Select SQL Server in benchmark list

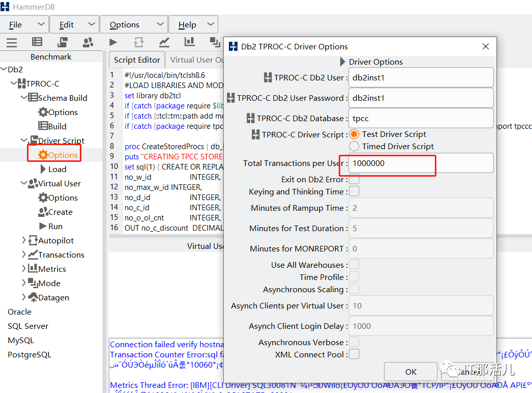click(28, 326)
